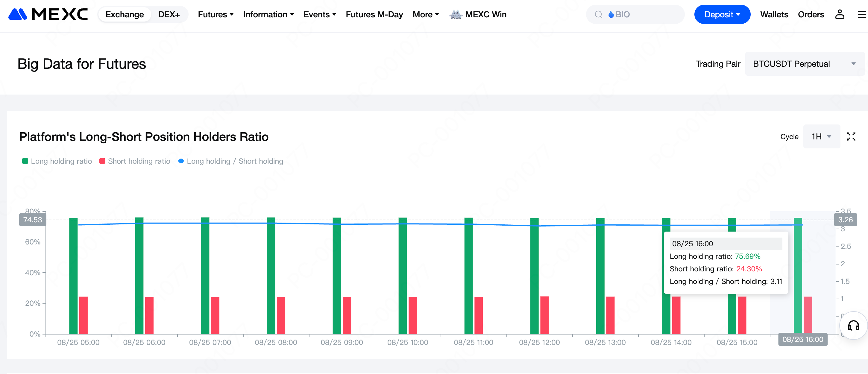868x374 pixels.
Task: Toggle Long holding / Short holding line
Action: [x=230, y=161]
